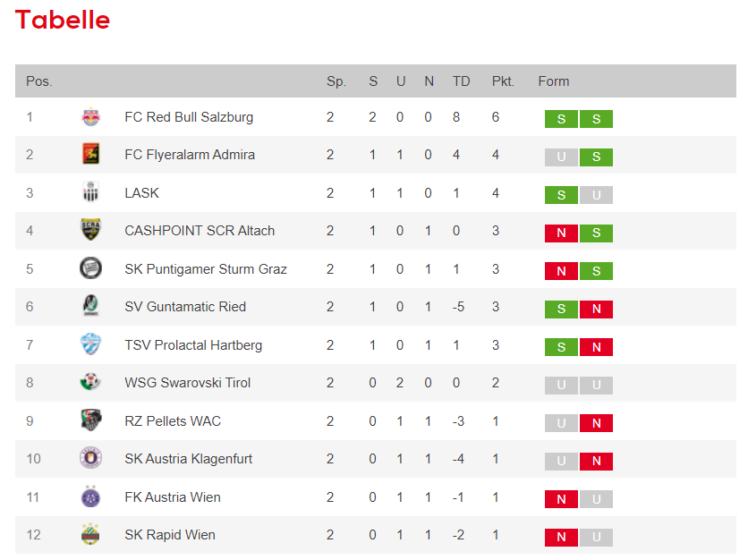
Task: Click the SK Rapid Wien crest
Action: point(90,534)
